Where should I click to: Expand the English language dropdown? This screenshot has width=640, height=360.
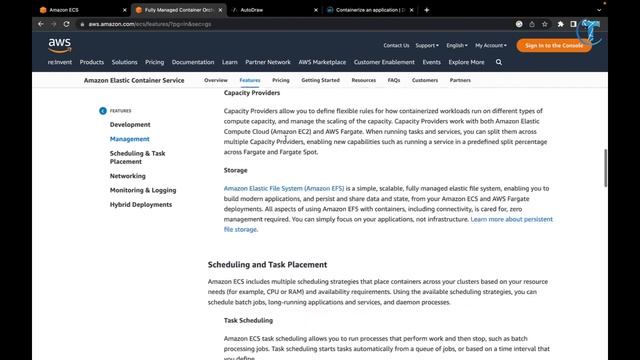(x=457, y=45)
